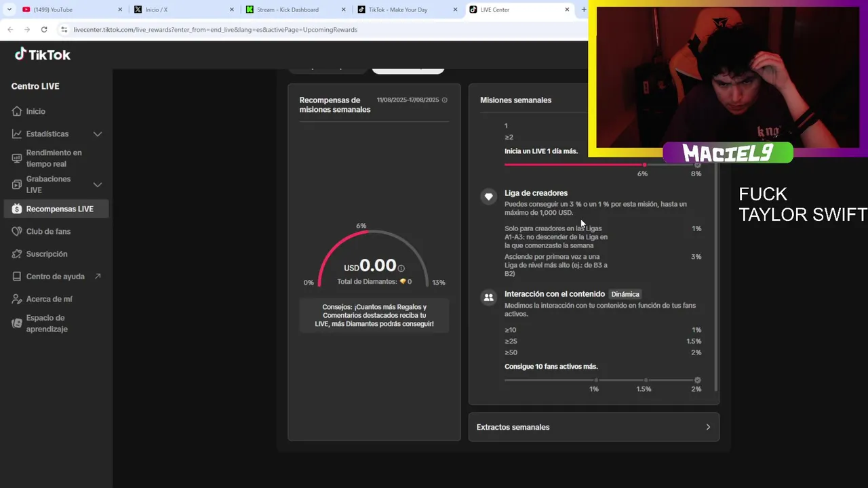Viewport: 868px width, 488px height.
Task: Click the Espacio de aprendizaje icon
Action: [17, 323]
